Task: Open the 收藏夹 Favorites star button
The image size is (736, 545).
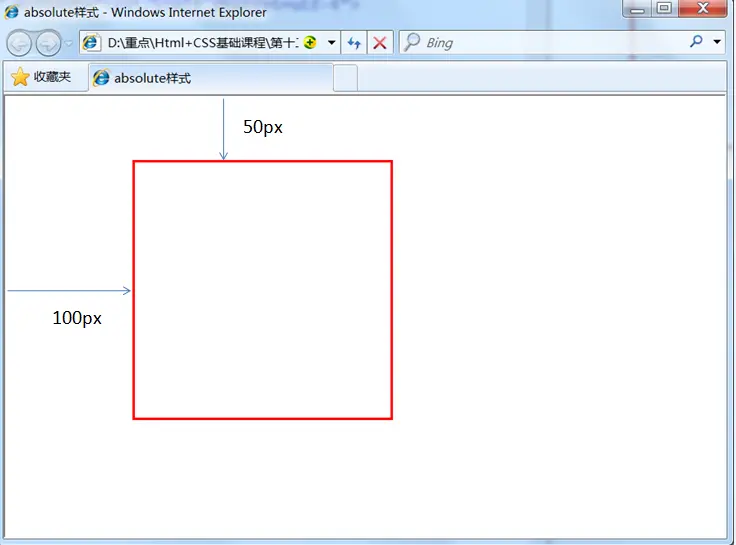Action: click(41, 77)
